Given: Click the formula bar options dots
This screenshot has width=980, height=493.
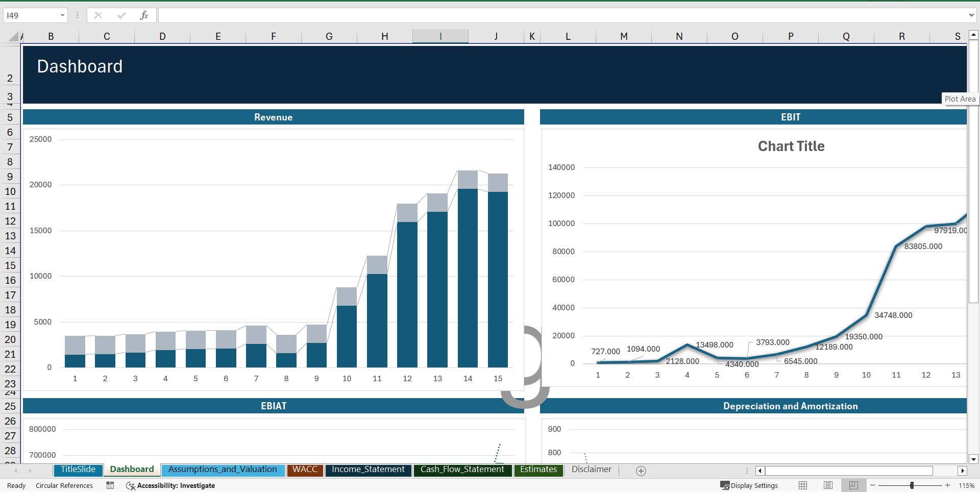Looking at the screenshot, I should [x=77, y=15].
